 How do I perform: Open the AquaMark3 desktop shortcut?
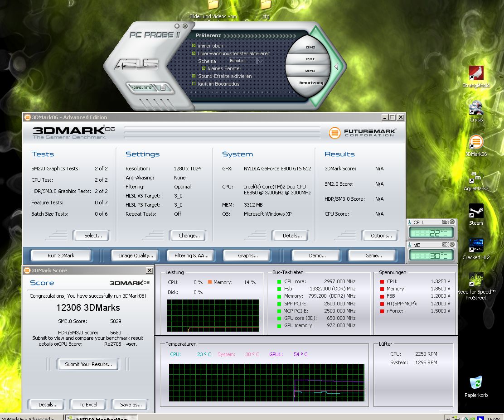(476, 180)
